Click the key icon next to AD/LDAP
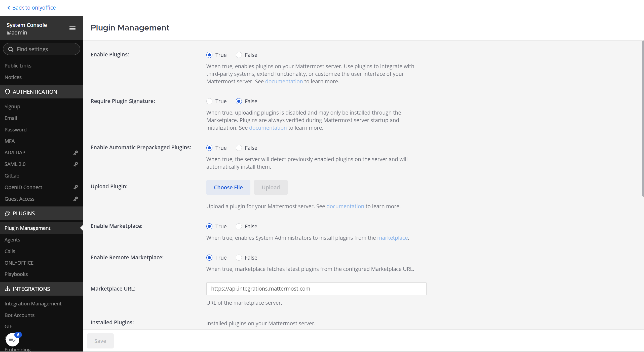This screenshot has width=644, height=352. [75, 153]
